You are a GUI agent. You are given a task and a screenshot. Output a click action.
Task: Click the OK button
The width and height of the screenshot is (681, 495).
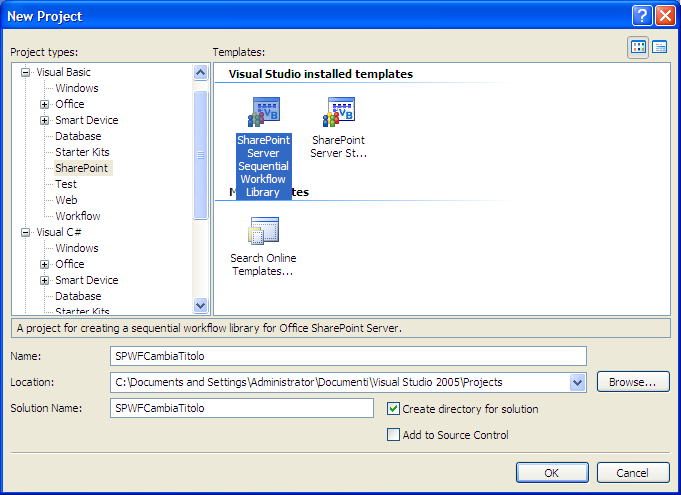pos(552,473)
